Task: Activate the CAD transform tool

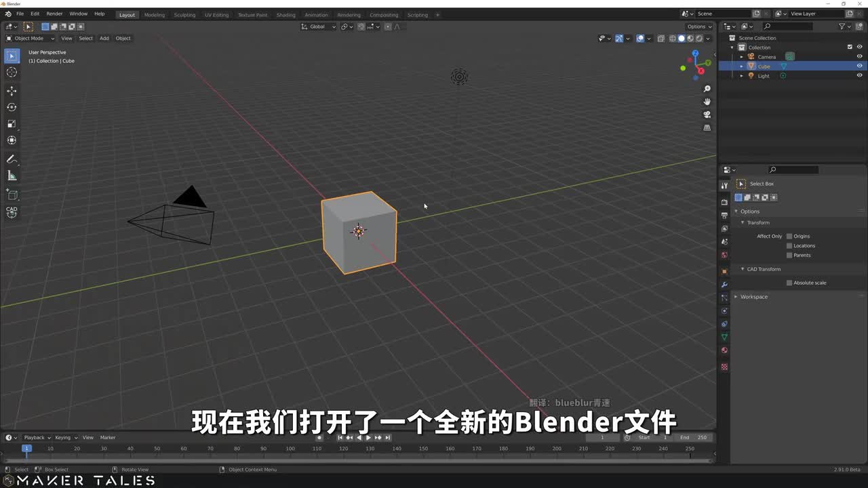Action: [x=12, y=212]
